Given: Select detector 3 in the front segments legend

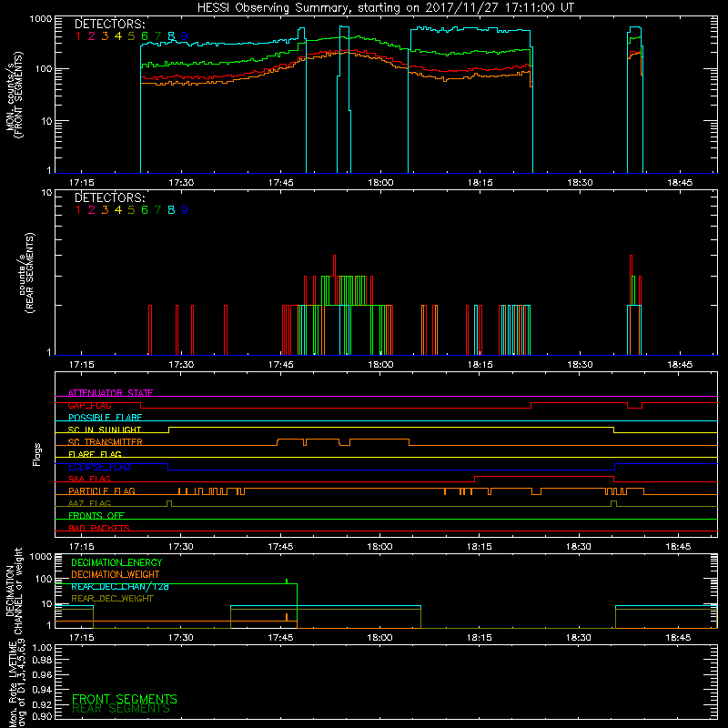Looking at the screenshot, I should click(x=105, y=36).
